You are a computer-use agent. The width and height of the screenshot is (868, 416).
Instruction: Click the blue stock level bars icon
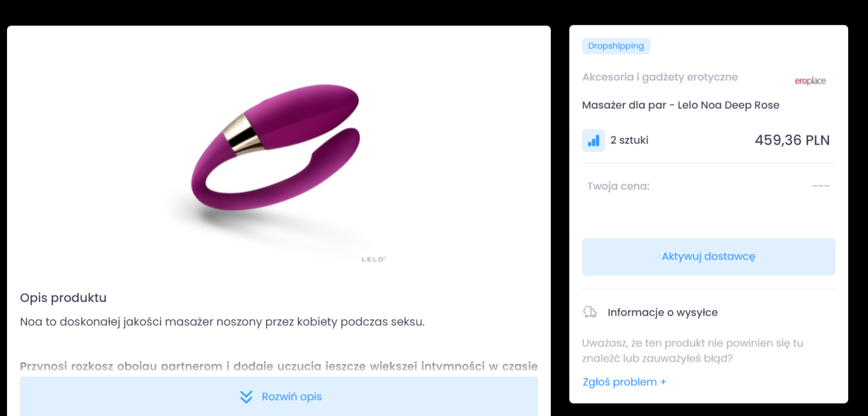594,140
